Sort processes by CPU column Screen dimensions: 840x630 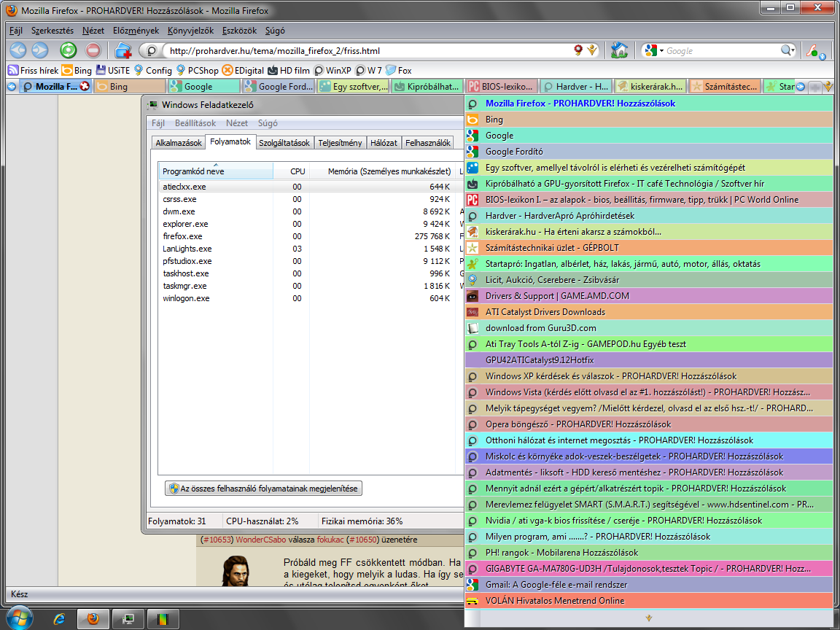click(292, 171)
